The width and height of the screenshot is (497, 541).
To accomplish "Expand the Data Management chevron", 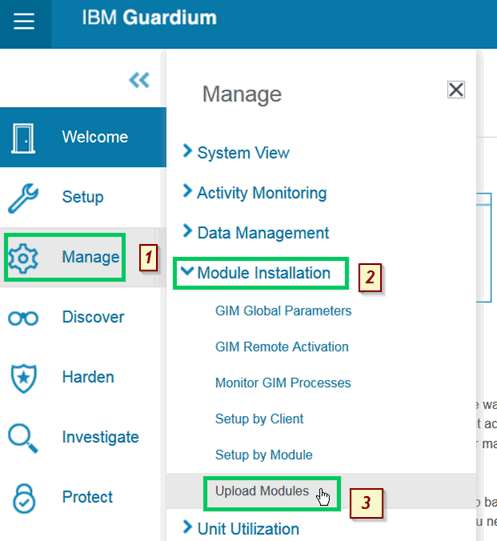I will click(187, 231).
